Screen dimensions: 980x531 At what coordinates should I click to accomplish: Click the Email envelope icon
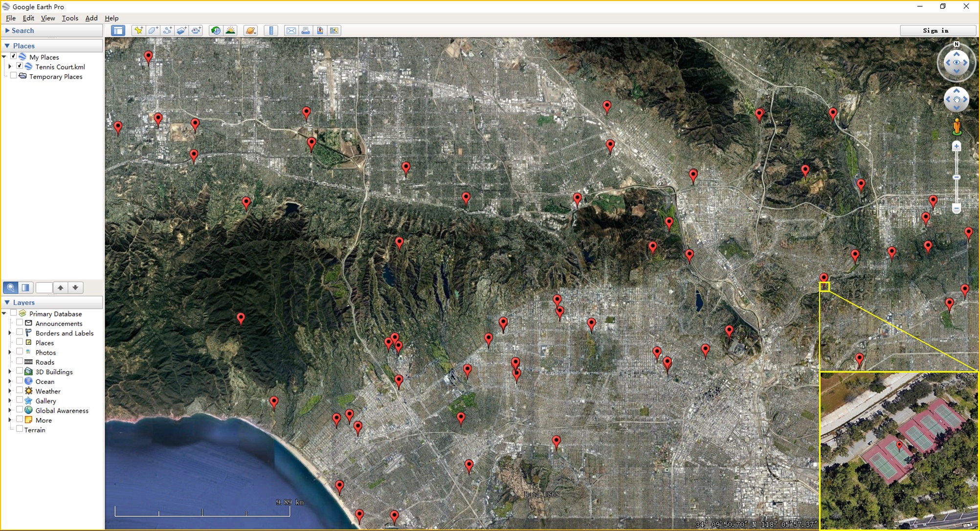291,30
